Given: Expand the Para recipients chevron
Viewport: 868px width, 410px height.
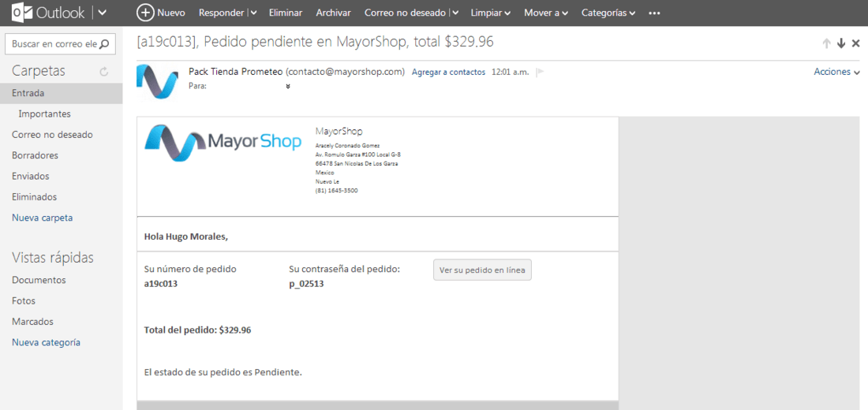Looking at the screenshot, I should pyautogui.click(x=288, y=86).
